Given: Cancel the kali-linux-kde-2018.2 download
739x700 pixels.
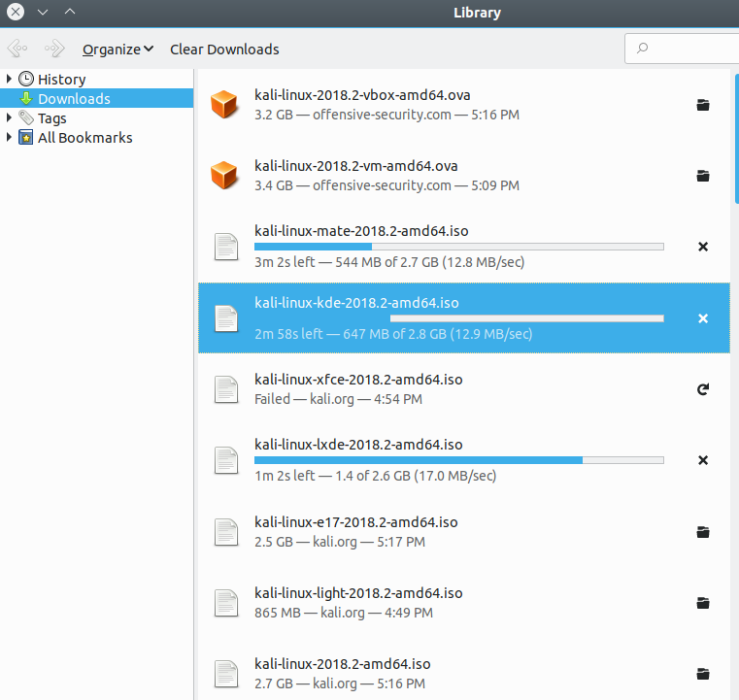Looking at the screenshot, I should (703, 318).
